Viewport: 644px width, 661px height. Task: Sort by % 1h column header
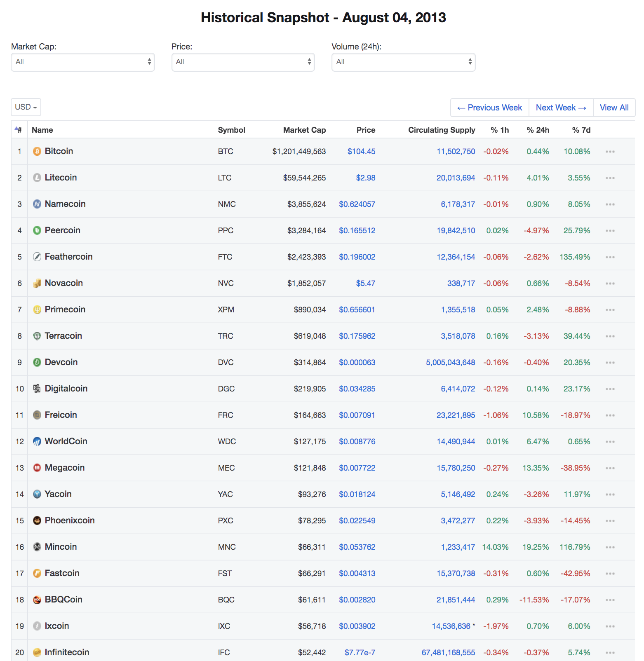tap(500, 130)
